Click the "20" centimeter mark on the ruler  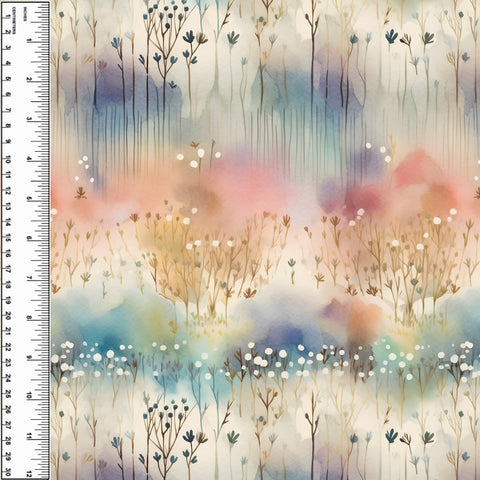pos(8,315)
